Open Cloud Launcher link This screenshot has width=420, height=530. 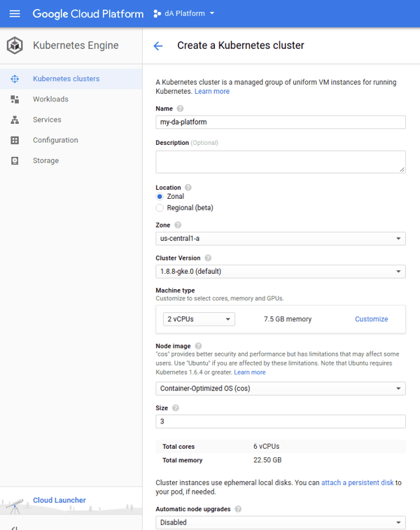pyautogui.click(x=59, y=500)
